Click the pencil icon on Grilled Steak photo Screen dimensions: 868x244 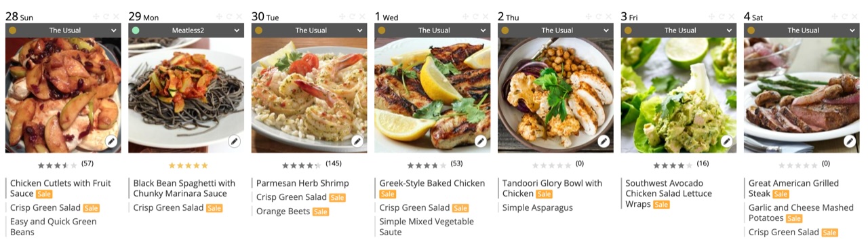850,141
